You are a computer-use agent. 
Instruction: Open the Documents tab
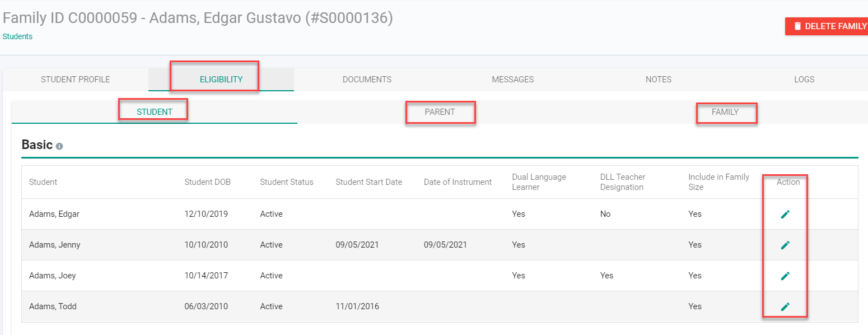[x=367, y=80]
